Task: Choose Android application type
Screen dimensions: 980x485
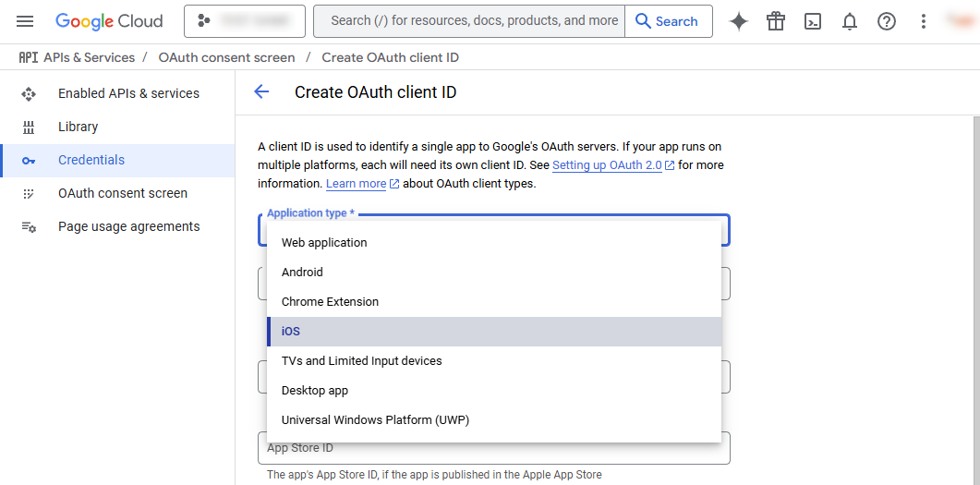Action: [494, 272]
